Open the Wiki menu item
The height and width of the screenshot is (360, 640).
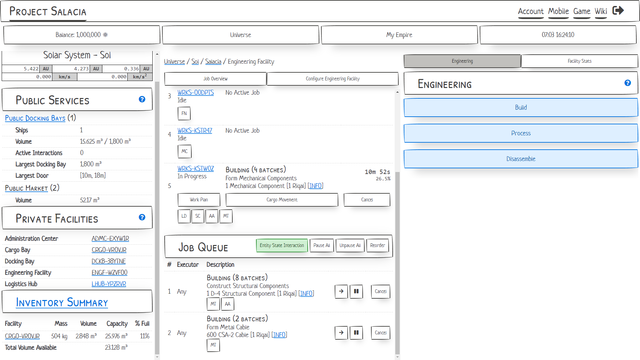(600, 11)
